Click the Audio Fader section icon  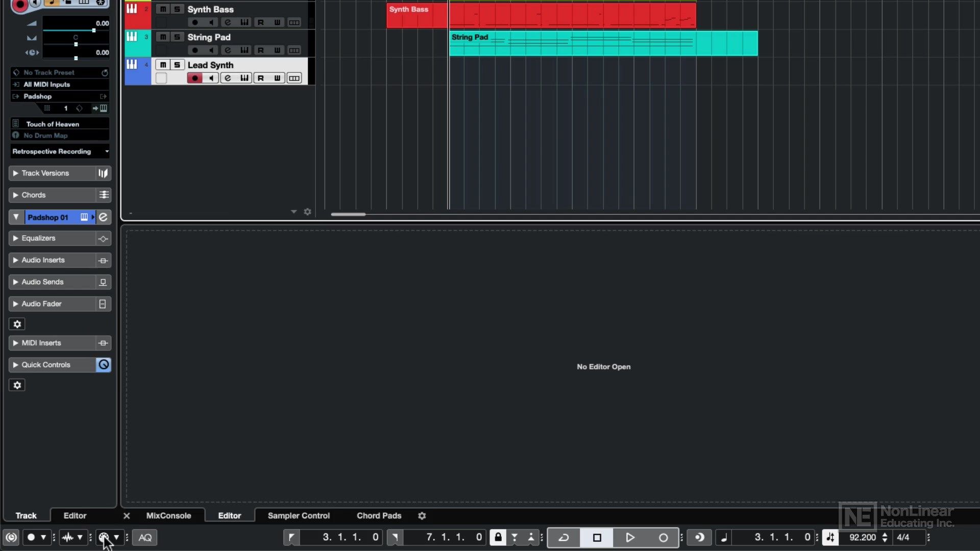click(x=103, y=304)
